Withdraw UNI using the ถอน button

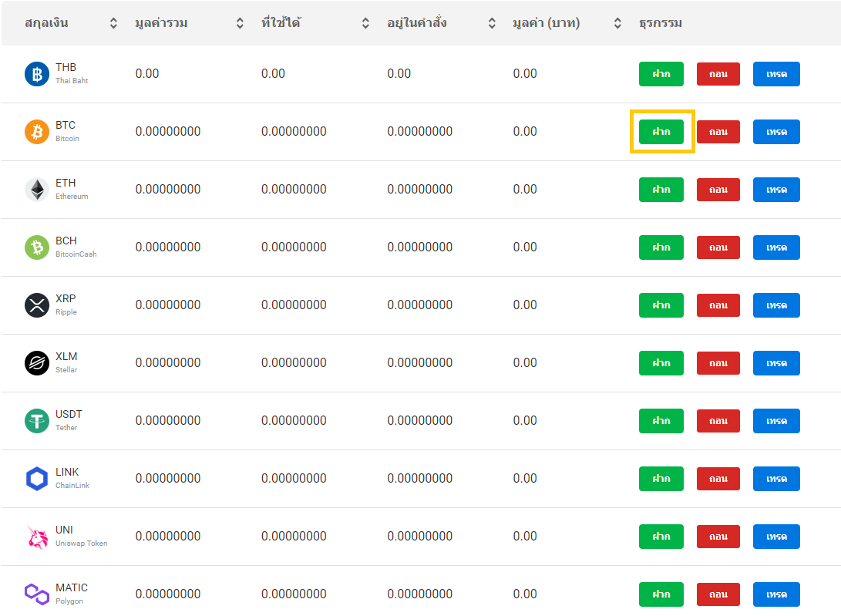click(x=718, y=537)
